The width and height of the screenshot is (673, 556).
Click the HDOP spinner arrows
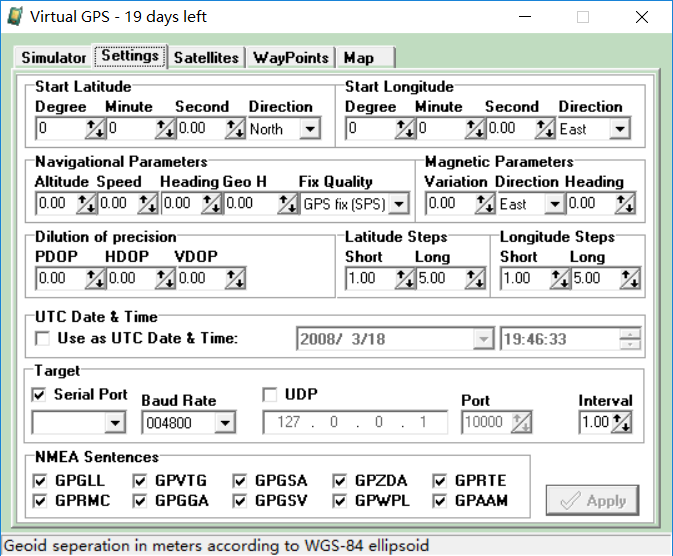(x=165, y=278)
